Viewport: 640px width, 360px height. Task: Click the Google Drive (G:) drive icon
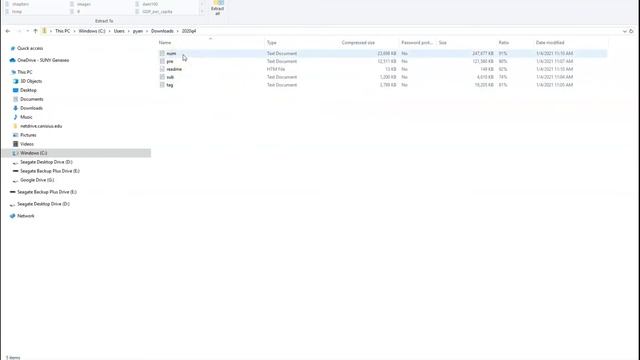point(16,180)
